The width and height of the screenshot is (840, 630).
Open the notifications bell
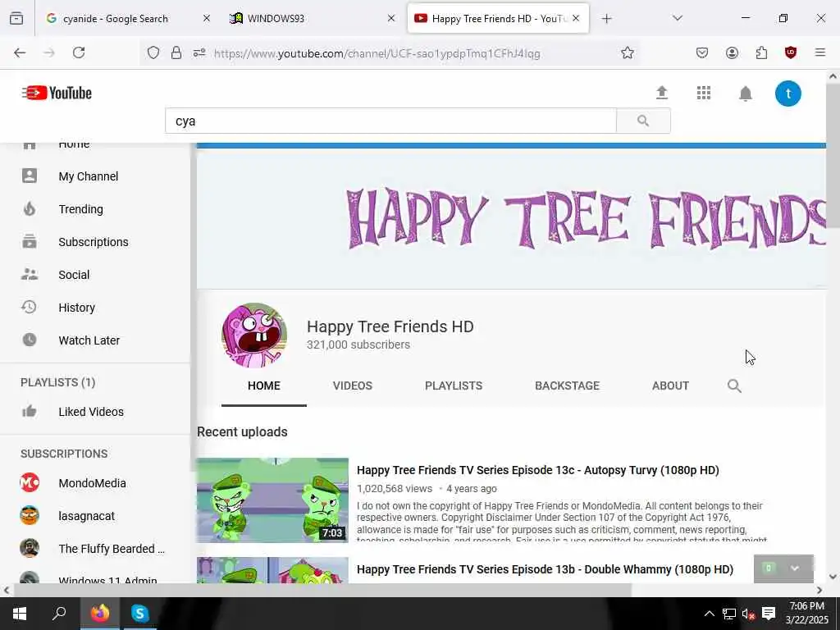coord(745,94)
